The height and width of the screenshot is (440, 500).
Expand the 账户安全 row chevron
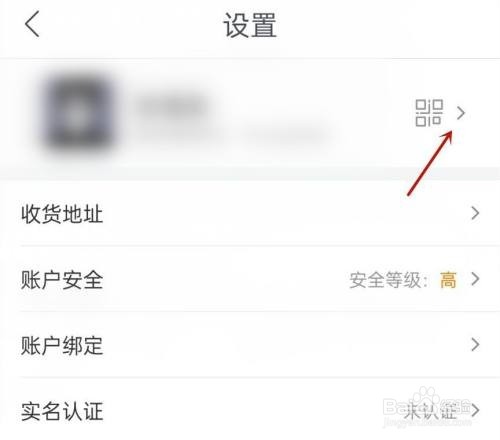[475, 279]
